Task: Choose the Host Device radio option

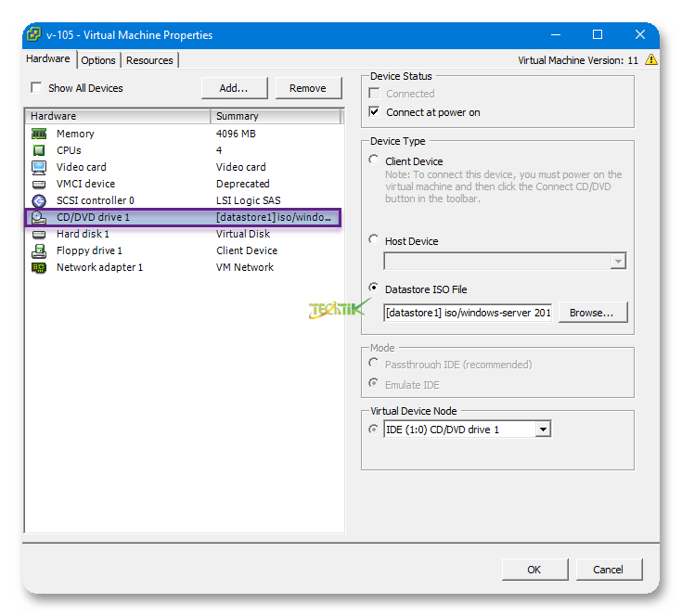Action: pos(374,240)
